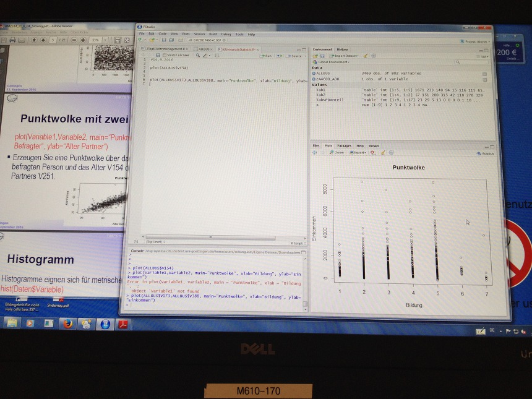Open Firefox from the Windows taskbar
Viewport: 532px width, 399px height.
(x=67, y=324)
